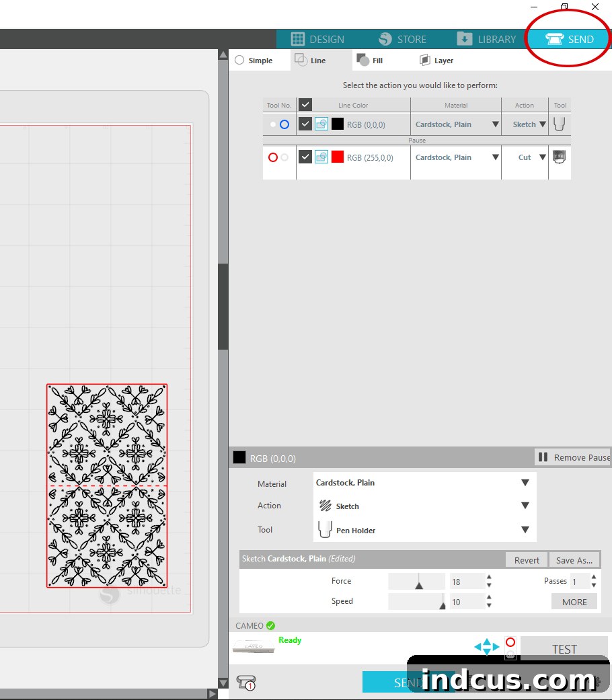Click canvas horizontal scrollbar right arrow
Screen dimensions: 612x700
tap(213, 694)
